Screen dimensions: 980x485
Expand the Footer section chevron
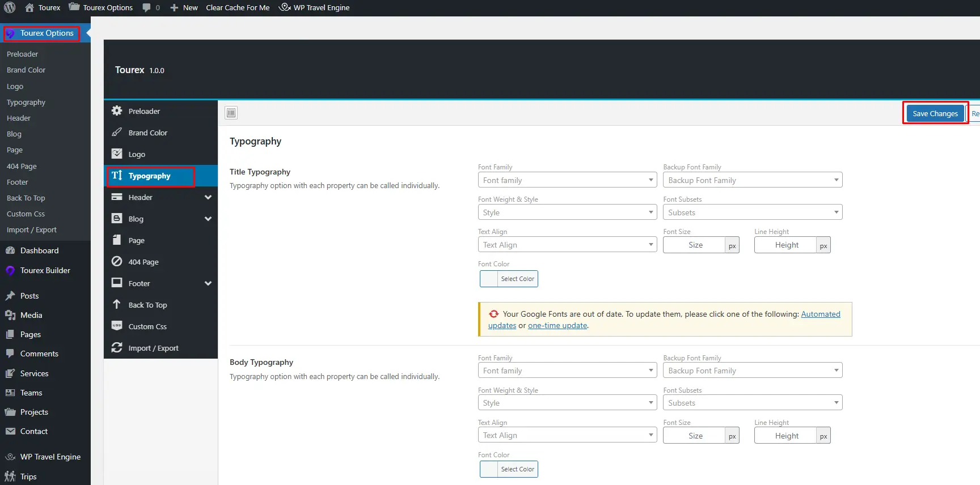point(208,283)
